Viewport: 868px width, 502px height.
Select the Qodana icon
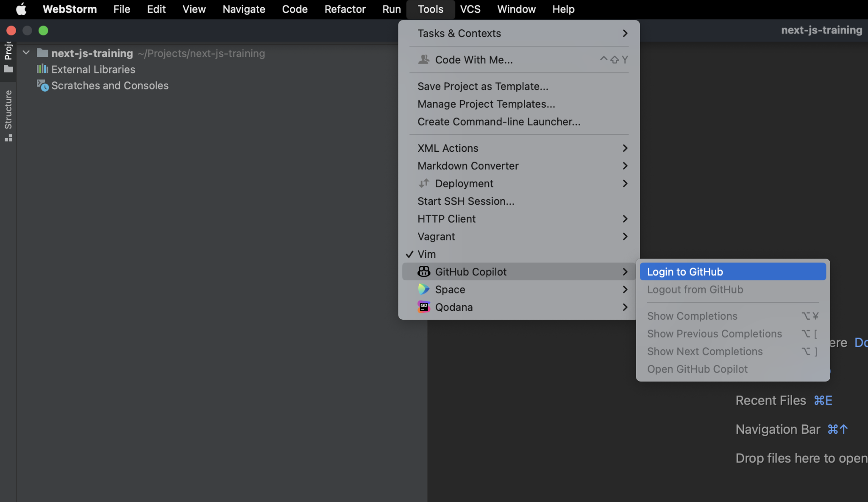pyautogui.click(x=423, y=307)
